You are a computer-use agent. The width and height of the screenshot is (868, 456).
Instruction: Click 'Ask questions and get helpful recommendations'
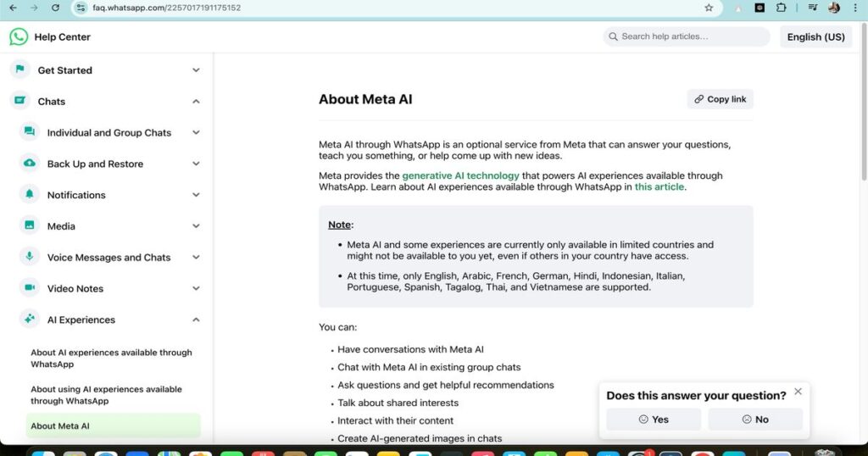[x=446, y=385]
